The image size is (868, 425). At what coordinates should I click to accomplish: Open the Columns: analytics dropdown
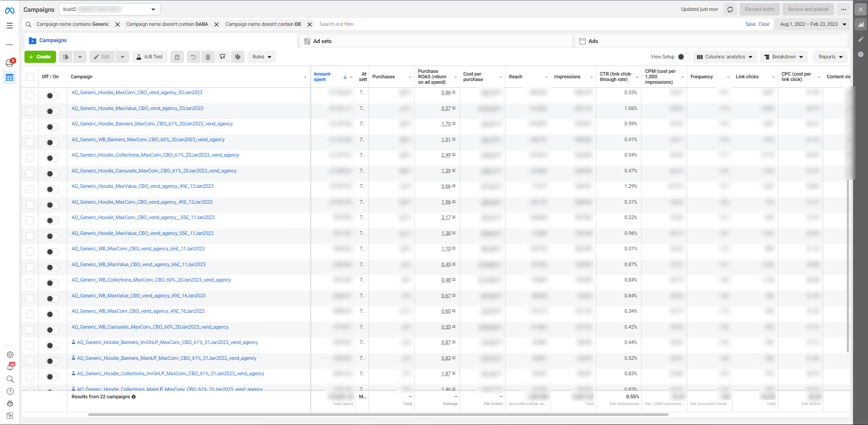click(x=725, y=57)
